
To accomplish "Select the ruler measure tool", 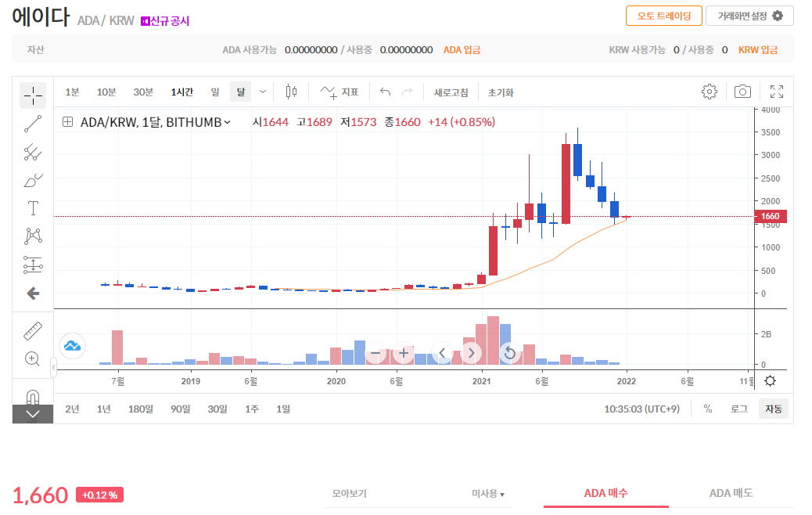I will click(x=33, y=331).
